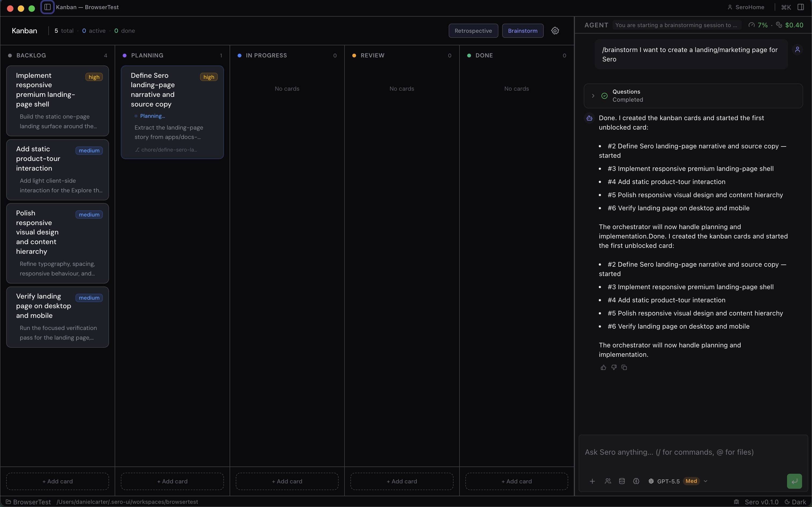Viewport: 812px width, 507px height.
Task: Open the board settings gear icon
Action: [x=555, y=31]
